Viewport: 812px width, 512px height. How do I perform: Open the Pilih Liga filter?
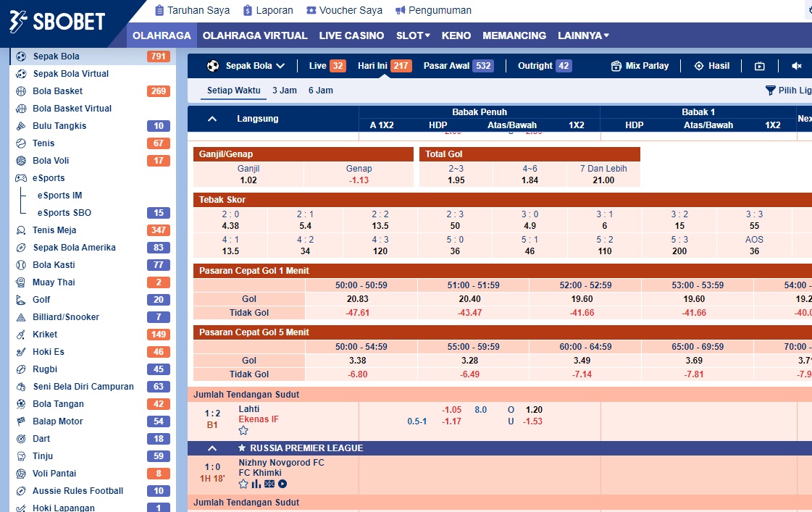pyautogui.click(x=788, y=90)
